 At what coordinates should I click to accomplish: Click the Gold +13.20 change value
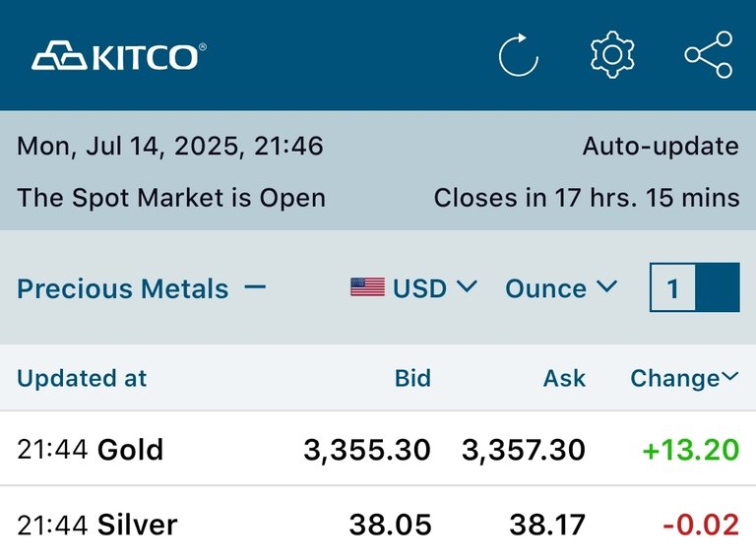690,450
